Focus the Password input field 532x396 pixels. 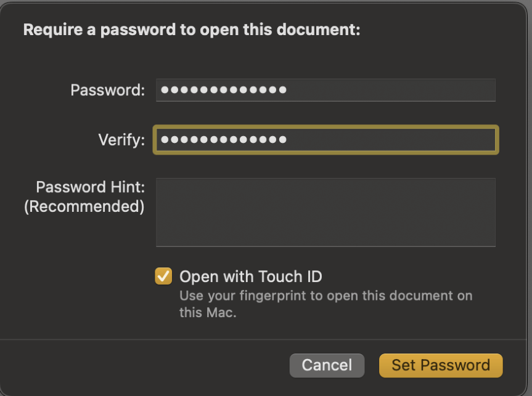pyautogui.click(x=325, y=90)
